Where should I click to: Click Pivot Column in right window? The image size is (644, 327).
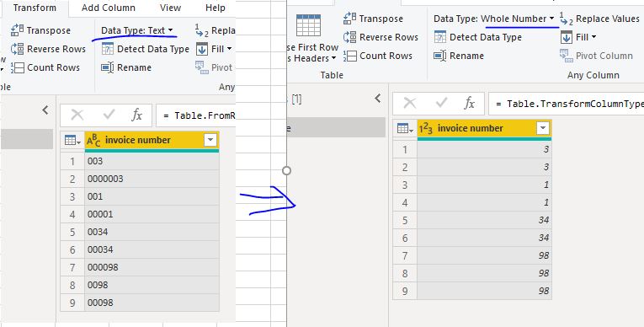click(596, 56)
